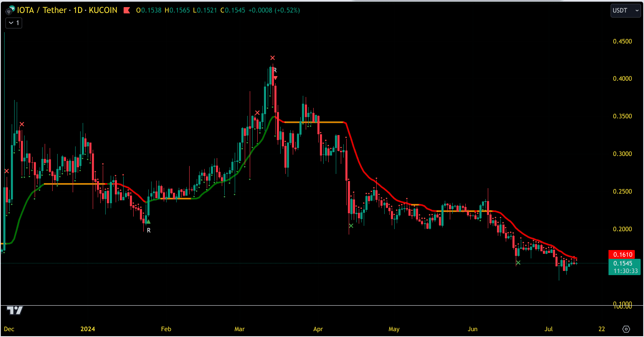Click the 0.4000 price axis label
Image resolution: width=644 pixels, height=337 pixels.
click(x=622, y=79)
